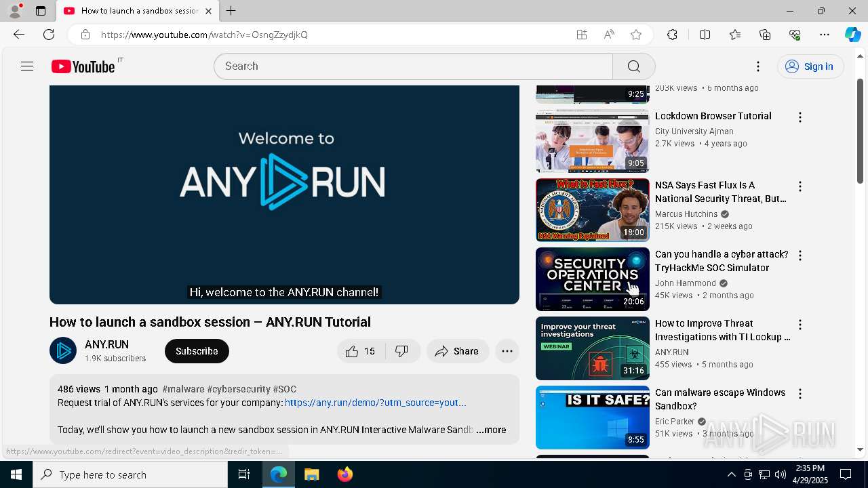Open Copilot sidebar
The image size is (868, 488).
pyautogui.click(x=853, y=35)
